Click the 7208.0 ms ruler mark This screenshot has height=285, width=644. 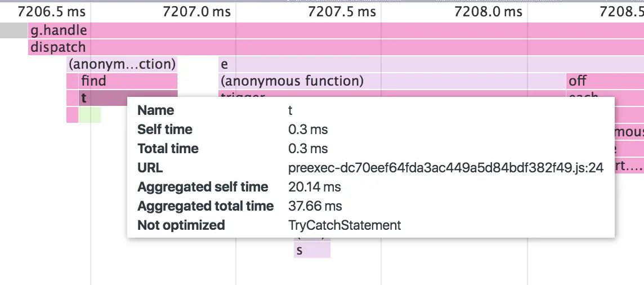488,11
